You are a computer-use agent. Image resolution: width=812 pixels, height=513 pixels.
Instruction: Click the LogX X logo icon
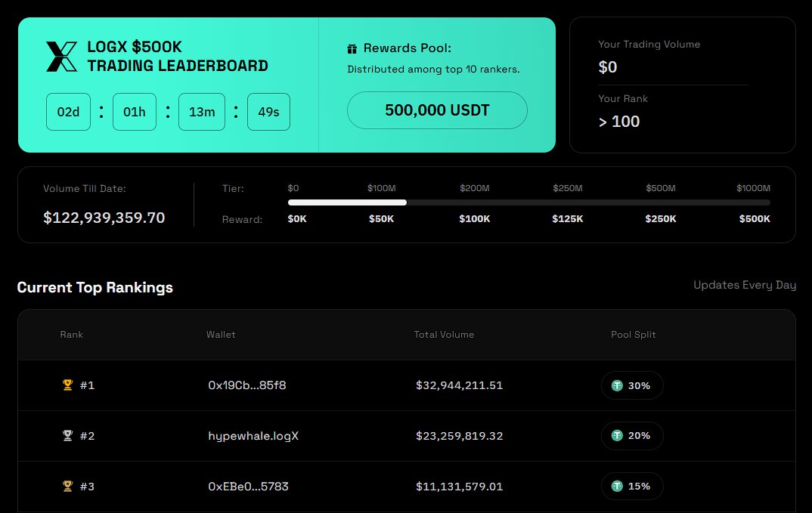coord(62,57)
